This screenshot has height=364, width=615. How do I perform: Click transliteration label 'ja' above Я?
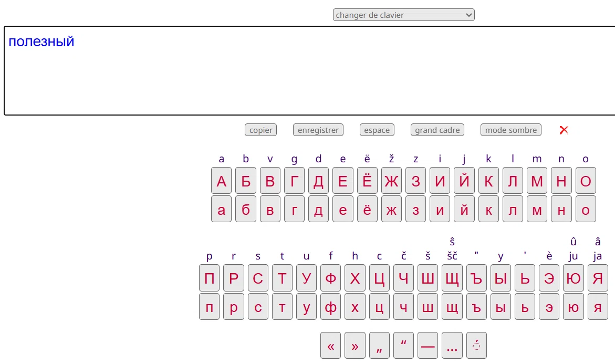point(598,256)
